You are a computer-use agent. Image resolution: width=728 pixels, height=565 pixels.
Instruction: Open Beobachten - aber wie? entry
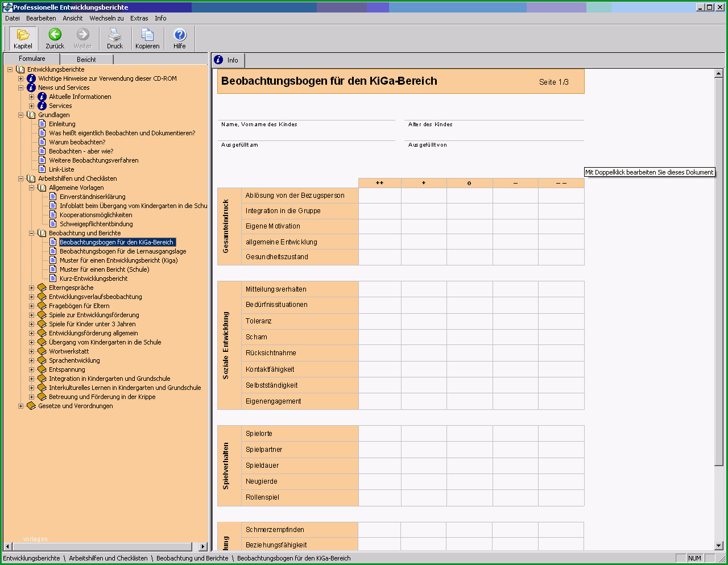[81, 151]
